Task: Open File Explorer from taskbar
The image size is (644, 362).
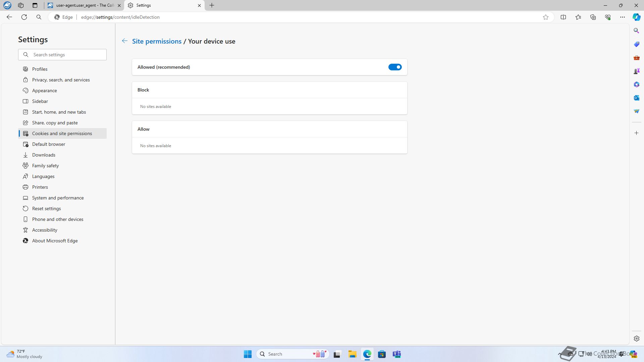Action: [352, 354]
